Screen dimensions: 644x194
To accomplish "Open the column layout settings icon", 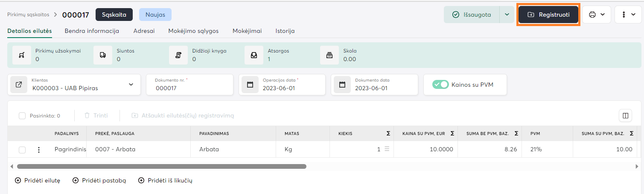I will pos(625,115).
